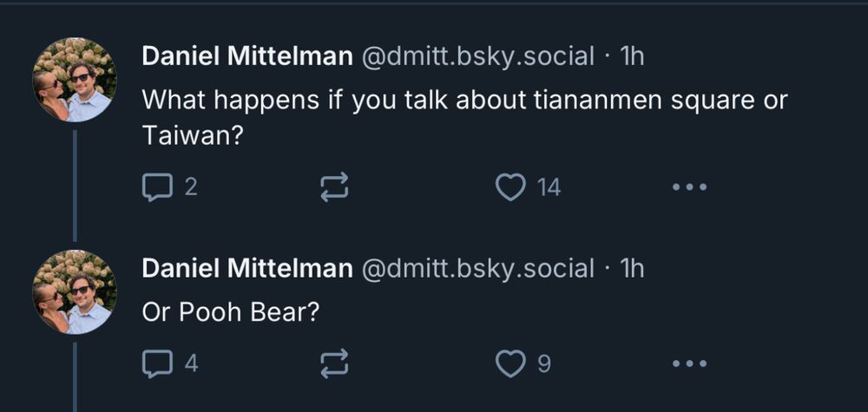Like the "Or Pooh Bear?" post
The image size is (868, 412).
click(510, 363)
